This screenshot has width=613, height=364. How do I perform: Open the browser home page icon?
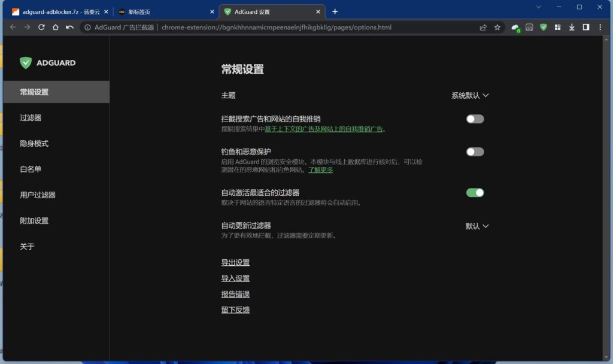pyautogui.click(x=56, y=28)
